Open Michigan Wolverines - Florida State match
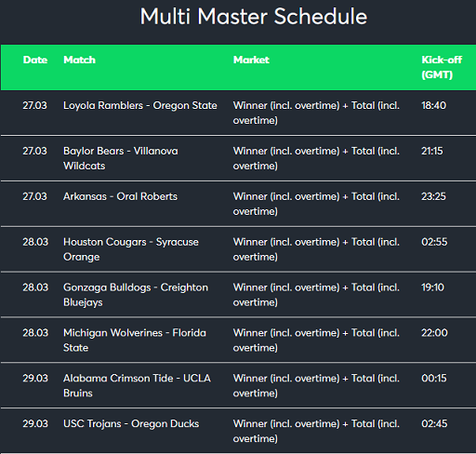476x454 pixels. (135, 340)
